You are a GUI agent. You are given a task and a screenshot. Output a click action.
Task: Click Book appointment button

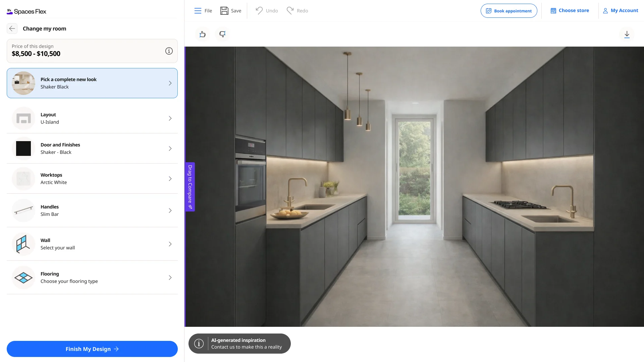coord(509,11)
